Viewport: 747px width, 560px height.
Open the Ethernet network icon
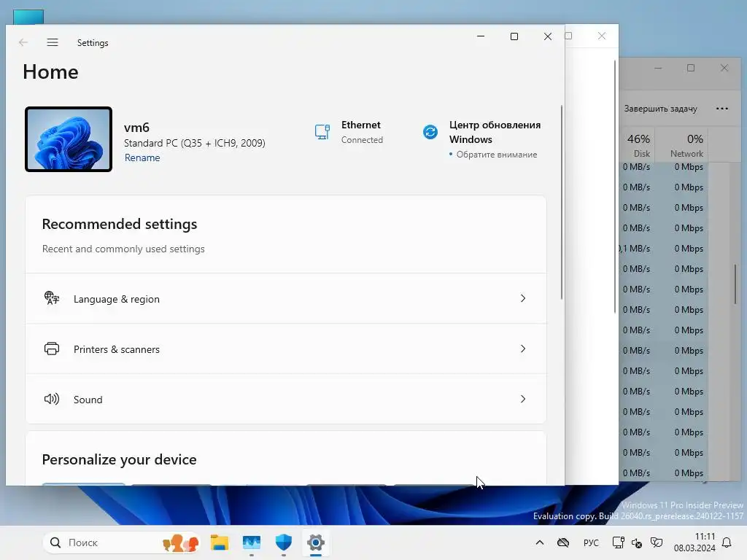(x=322, y=132)
